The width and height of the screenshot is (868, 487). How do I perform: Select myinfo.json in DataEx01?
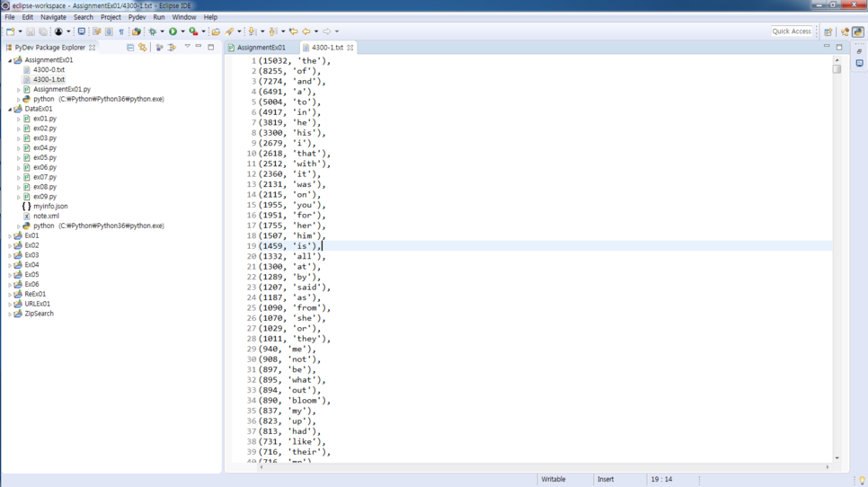(50, 207)
